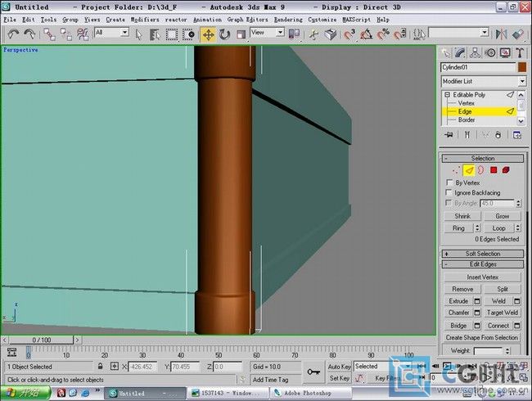Click the Align tool icon

point(518,34)
